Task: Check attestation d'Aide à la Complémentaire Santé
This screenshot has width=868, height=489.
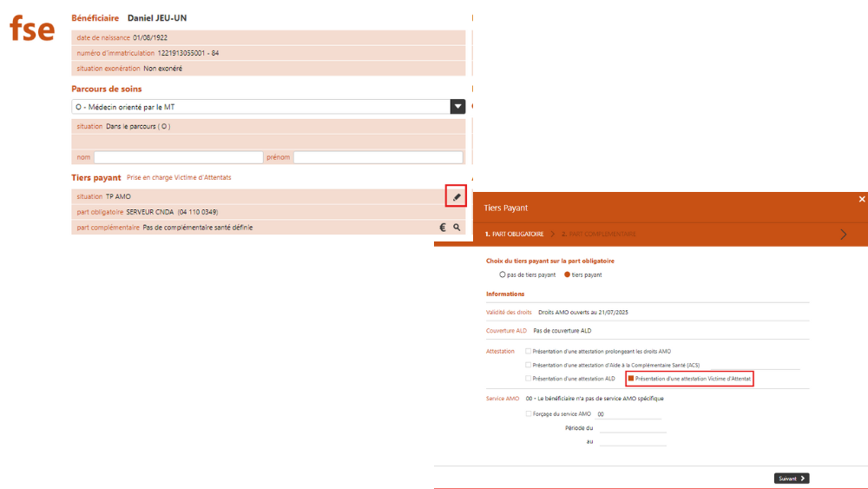Action: click(528, 365)
